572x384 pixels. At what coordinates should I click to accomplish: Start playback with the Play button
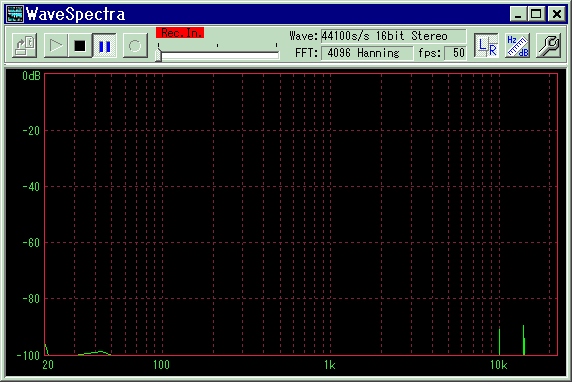click(55, 46)
